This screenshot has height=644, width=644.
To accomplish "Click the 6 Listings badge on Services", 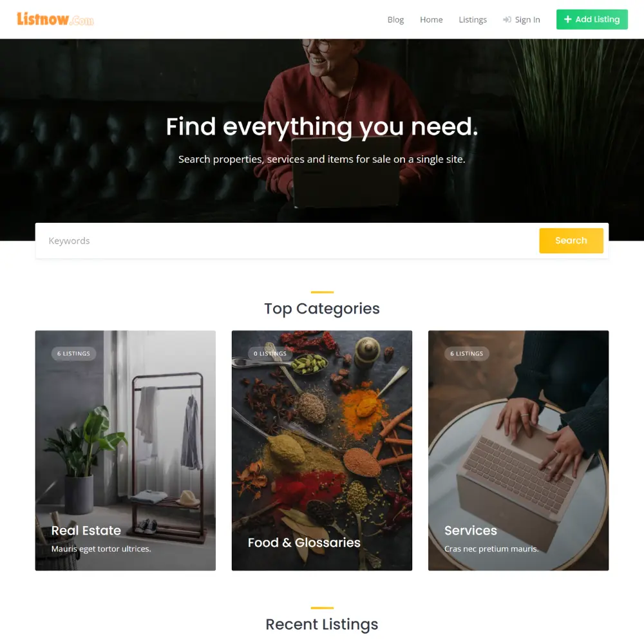I will tap(466, 354).
